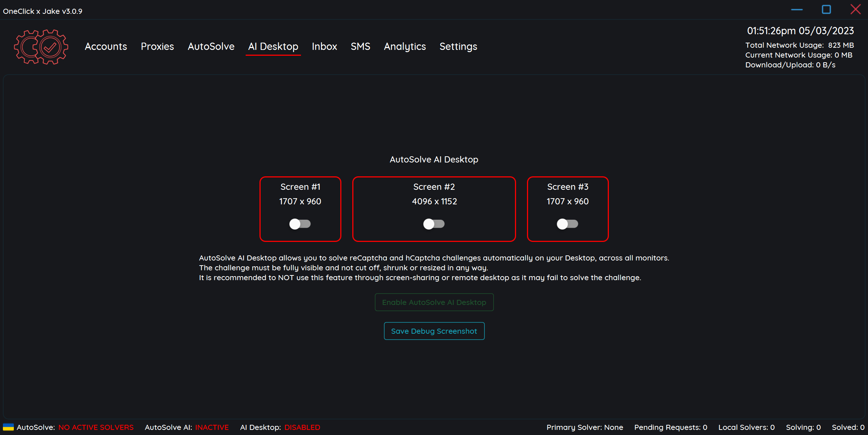Click the Current Network Usage text
The image size is (868, 435).
point(799,55)
